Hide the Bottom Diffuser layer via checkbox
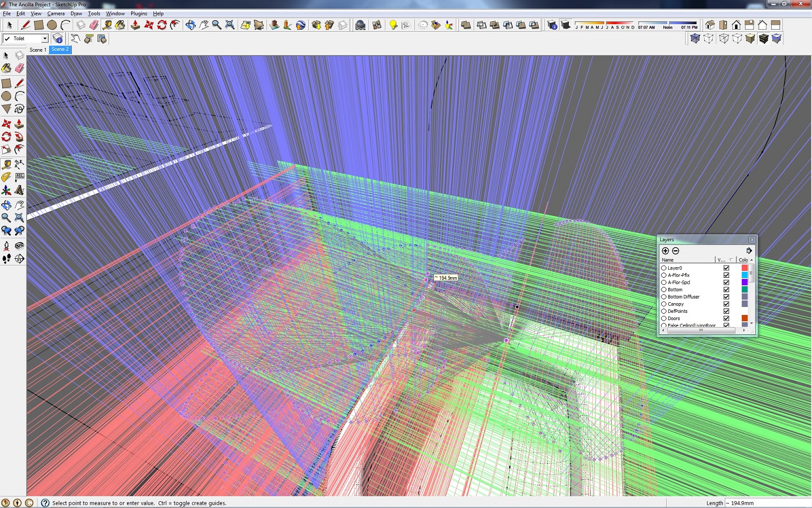 point(726,297)
